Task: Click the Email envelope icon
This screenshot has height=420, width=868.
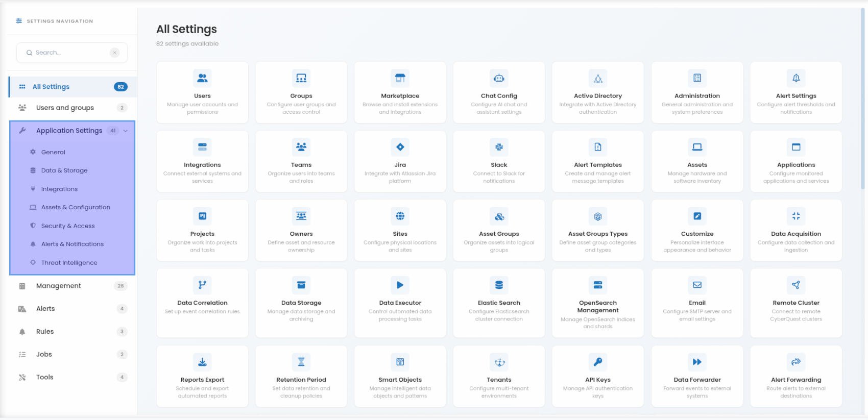Action: 697,285
